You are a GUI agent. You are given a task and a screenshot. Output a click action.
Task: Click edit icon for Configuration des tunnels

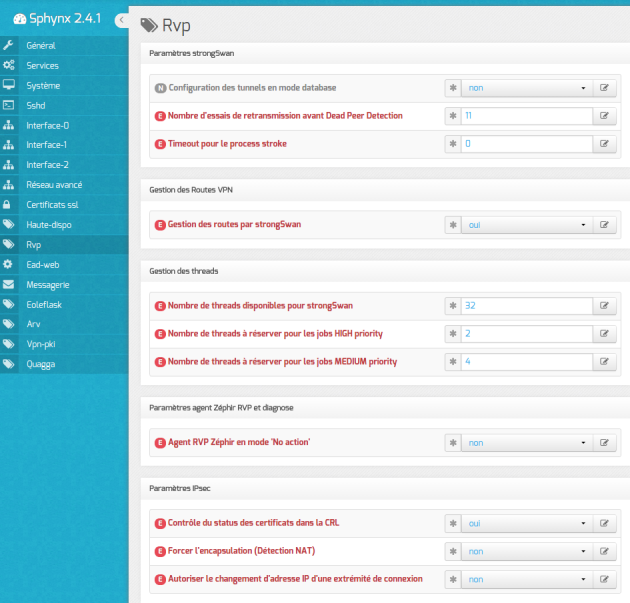tap(604, 88)
